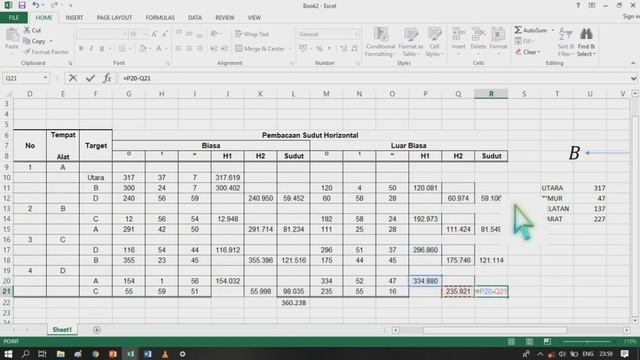640x360 pixels.
Task: Click the Cut scissors icon
Action: pos(27,30)
